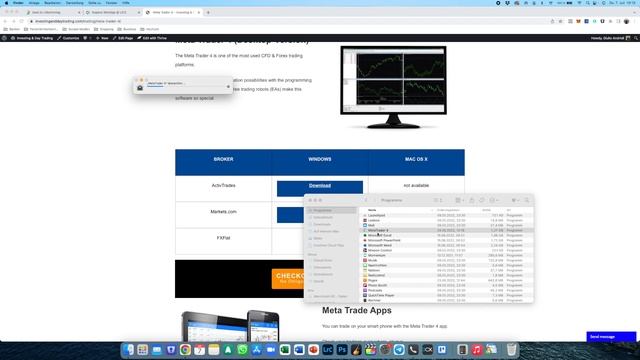Image resolution: width=640 pixels, height=360 pixels.
Task: Open Google Chrome from the Dock
Action: (185, 350)
